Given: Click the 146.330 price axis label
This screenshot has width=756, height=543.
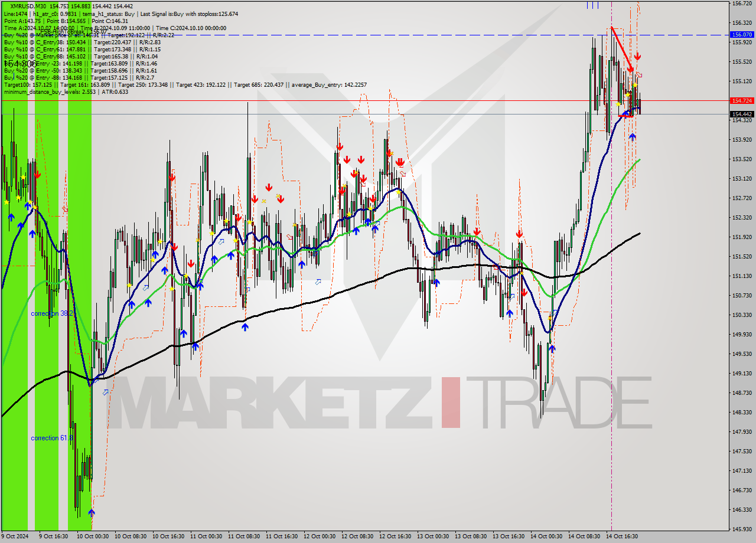Looking at the screenshot, I should tap(742, 509).
